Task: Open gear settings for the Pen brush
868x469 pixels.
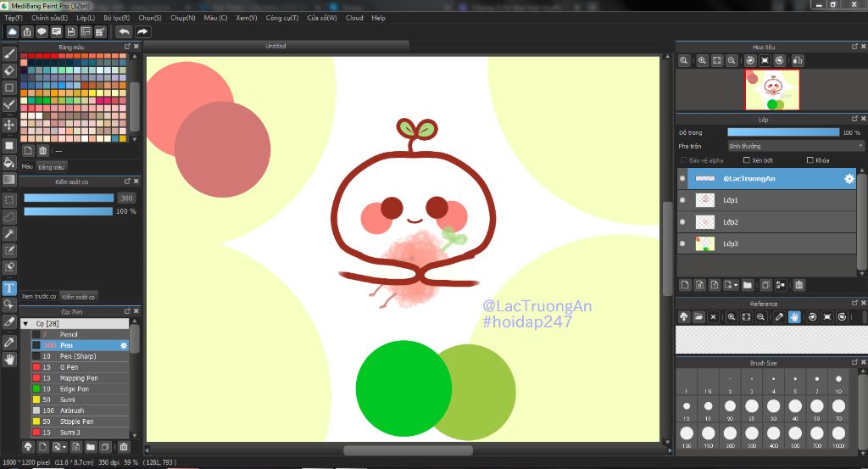Action: [x=124, y=345]
